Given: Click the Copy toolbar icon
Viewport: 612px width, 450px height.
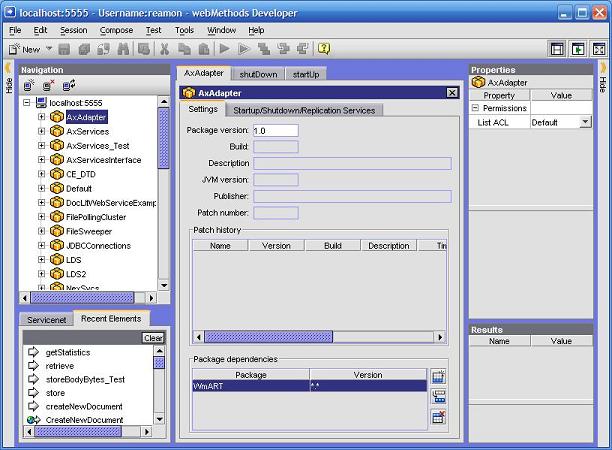Looking at the screenshot, I should 184,49.
